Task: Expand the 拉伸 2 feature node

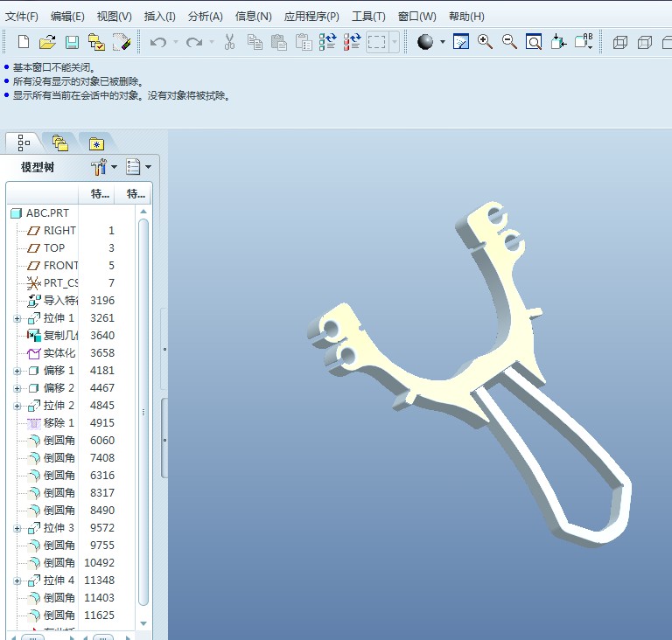Action: pyautogui.click(x=17, y=406)
